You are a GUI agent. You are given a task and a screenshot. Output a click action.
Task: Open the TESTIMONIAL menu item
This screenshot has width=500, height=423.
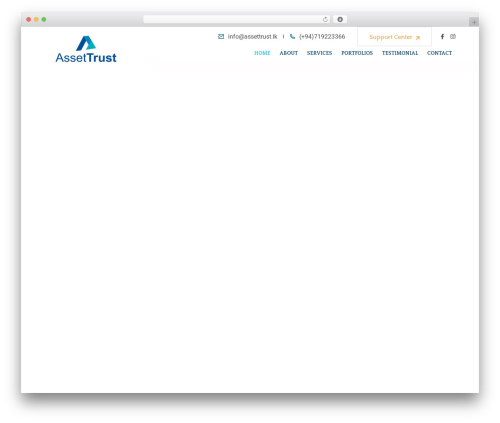[400, 53]
